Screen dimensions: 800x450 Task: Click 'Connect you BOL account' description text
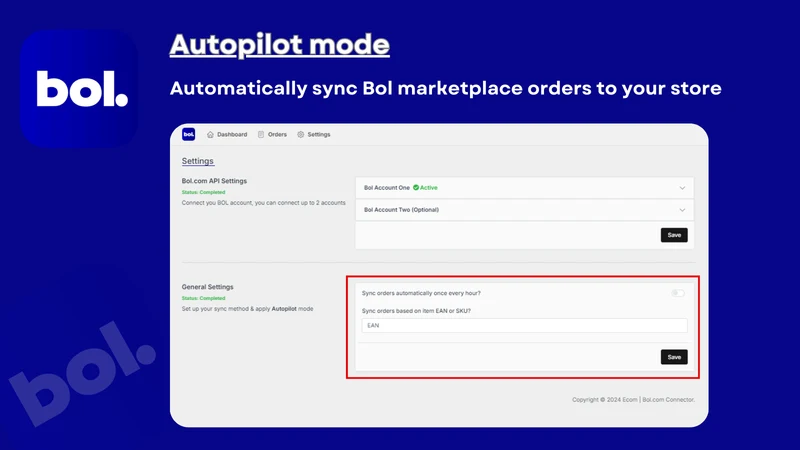(x=264, y=203)
